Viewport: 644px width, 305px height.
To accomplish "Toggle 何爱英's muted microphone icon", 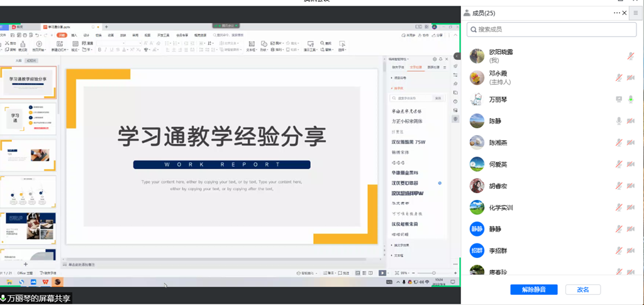I will point(619,164).
